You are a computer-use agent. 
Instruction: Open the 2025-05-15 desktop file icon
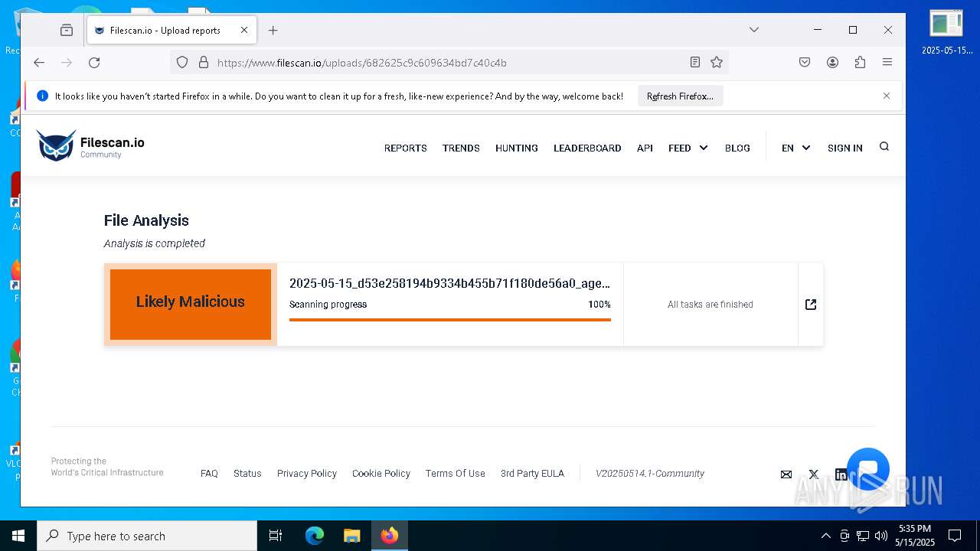click(x=947, y=32)
